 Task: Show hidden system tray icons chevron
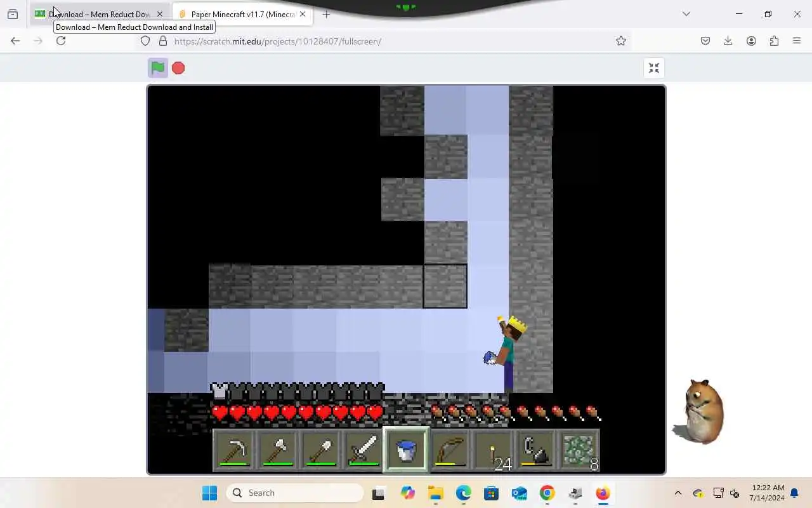click(678, 493)
